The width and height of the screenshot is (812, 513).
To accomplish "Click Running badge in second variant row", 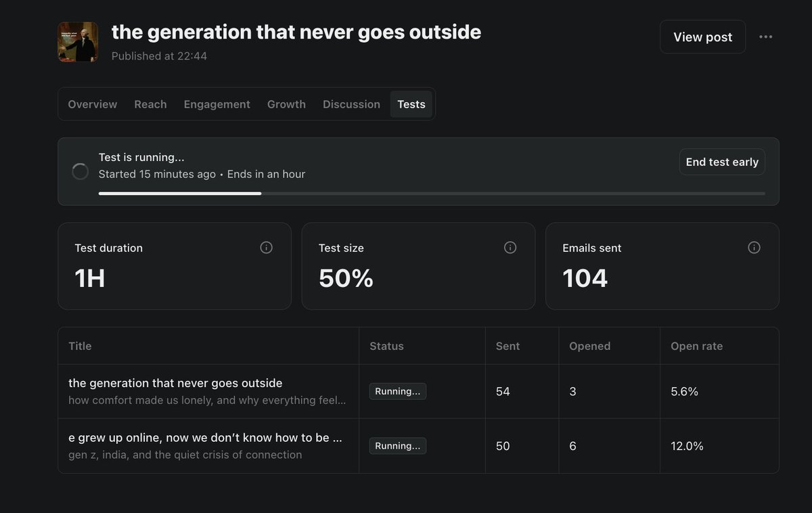I will tap(398, 446).
